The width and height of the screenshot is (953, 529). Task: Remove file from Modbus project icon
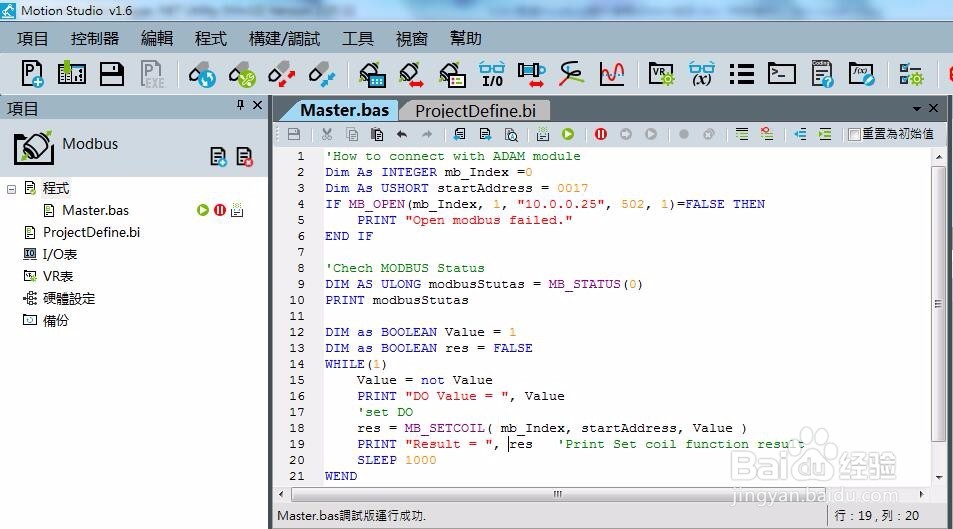244,157
